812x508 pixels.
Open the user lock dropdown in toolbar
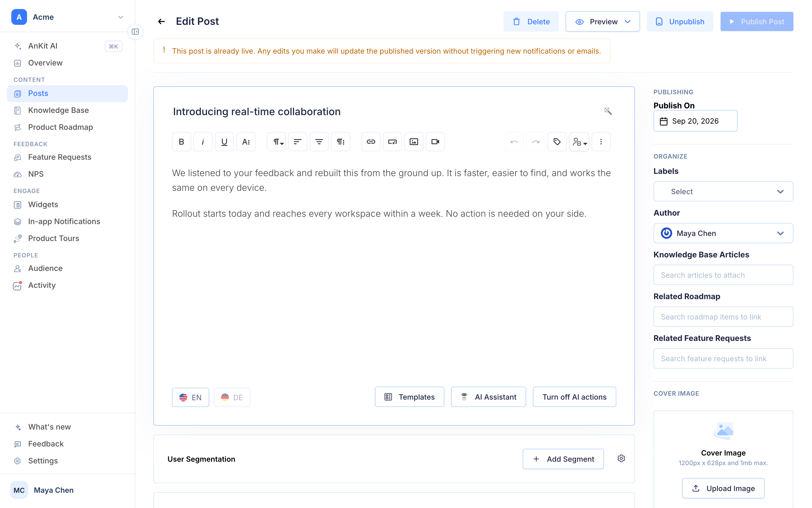pos(579,142)
